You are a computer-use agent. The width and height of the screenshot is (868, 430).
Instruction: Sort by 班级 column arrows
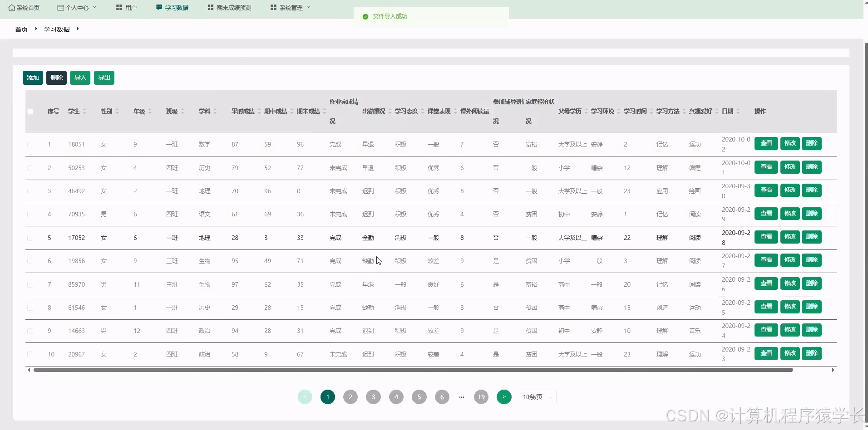182,111
